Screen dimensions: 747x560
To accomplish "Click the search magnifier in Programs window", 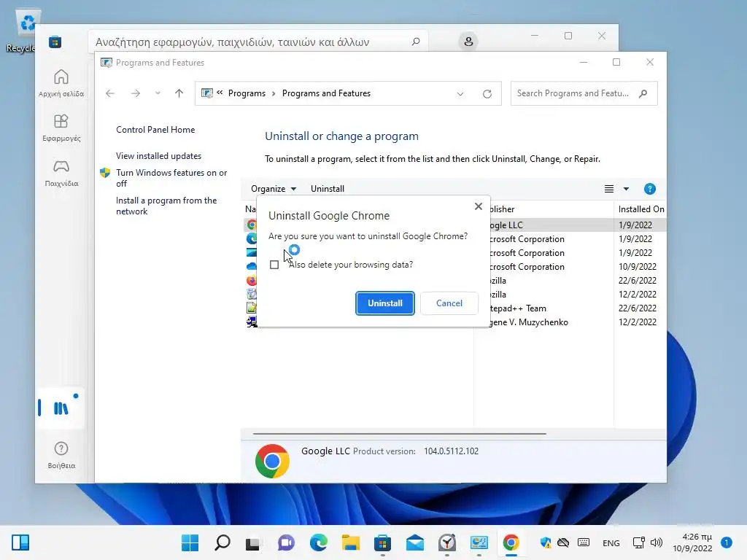I will (x=643, y=93).
